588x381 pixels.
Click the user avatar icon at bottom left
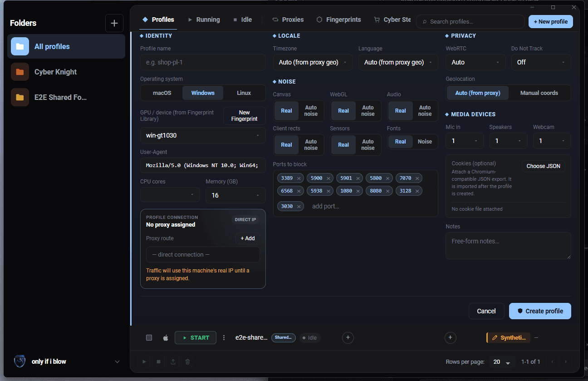20,361
